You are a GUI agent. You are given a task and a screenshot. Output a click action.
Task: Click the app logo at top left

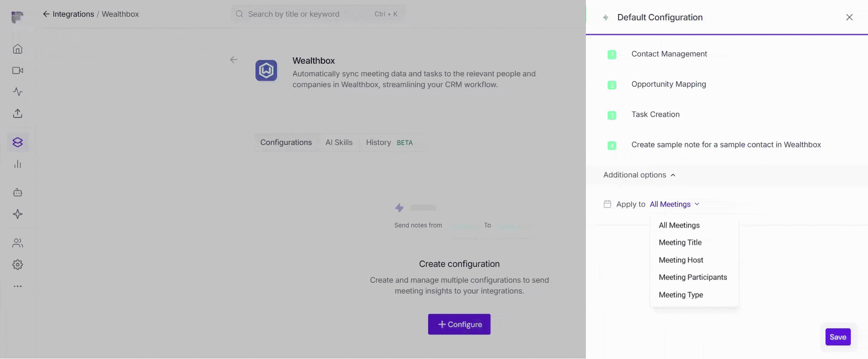[17, 17]
